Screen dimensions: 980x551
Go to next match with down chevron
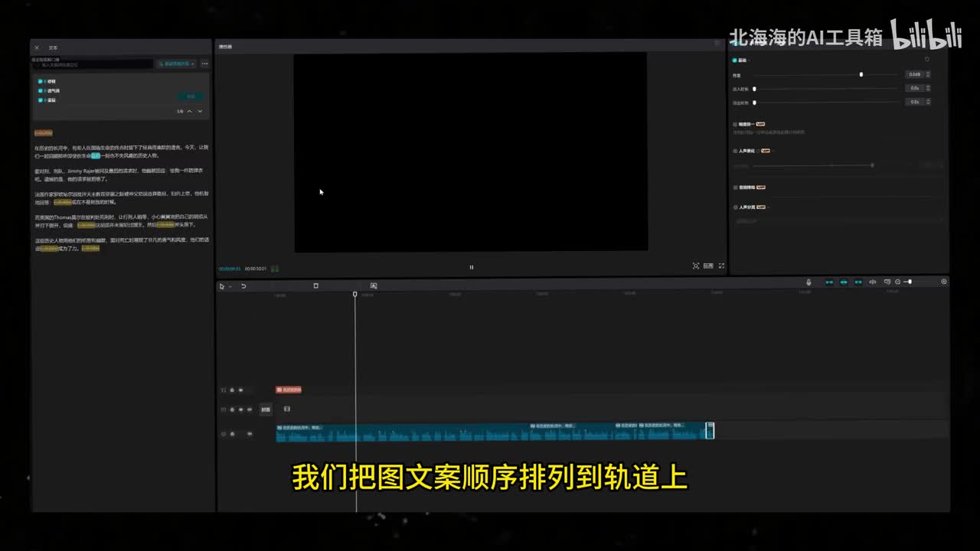[x=200, y=112]
